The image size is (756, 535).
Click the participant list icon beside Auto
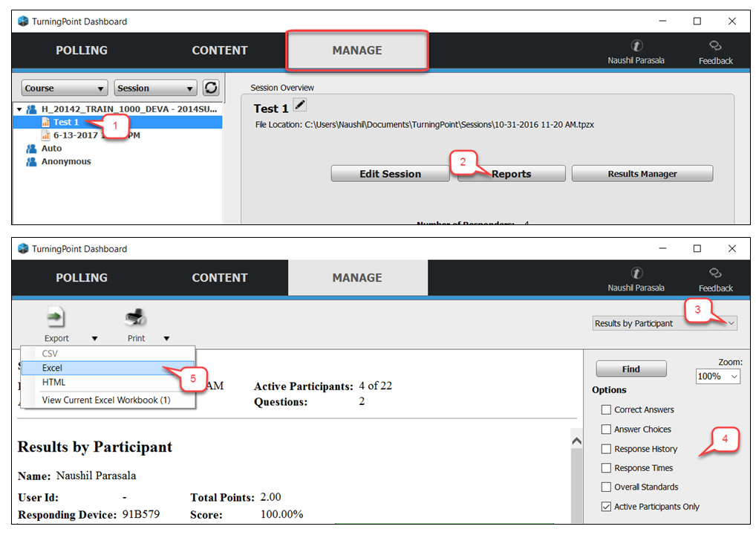click(x=31, y=148)
